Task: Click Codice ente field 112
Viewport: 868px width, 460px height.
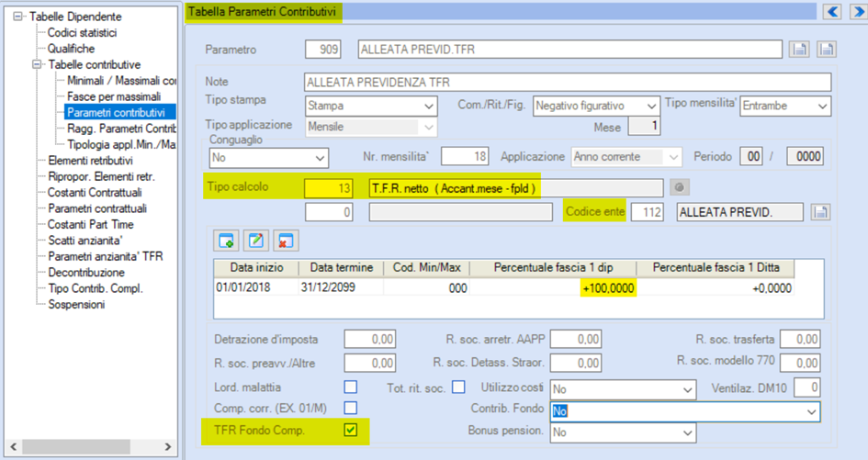Action: [648, 212]
